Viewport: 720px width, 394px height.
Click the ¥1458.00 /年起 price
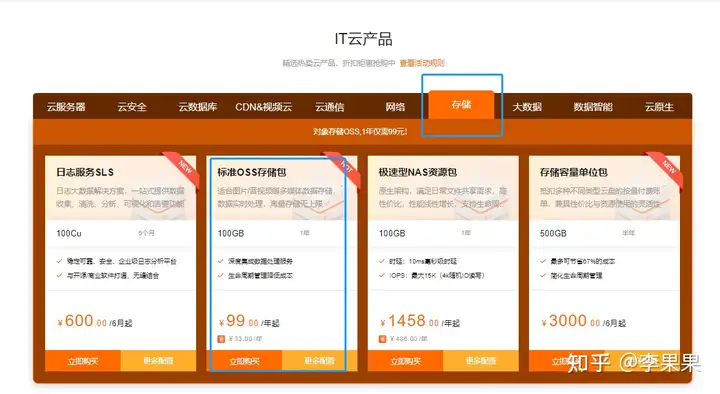click(x=420, y=321)
